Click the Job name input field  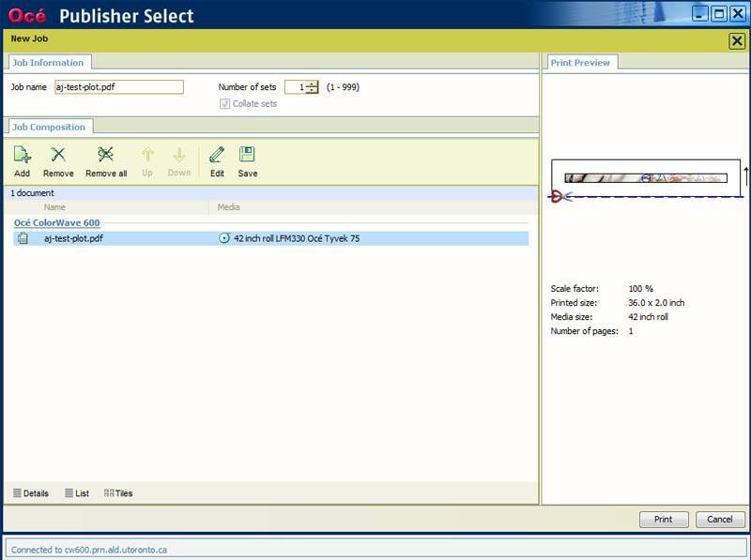pyautogui.click(x=119, y=87)
